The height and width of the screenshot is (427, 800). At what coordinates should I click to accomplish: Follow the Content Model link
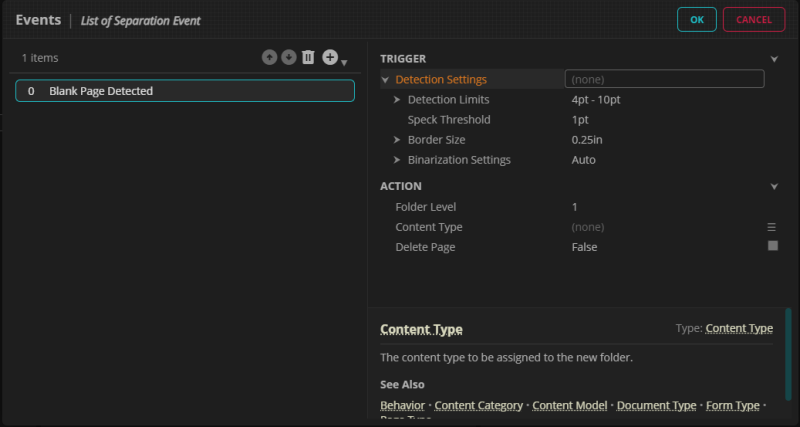coord(569,405)
